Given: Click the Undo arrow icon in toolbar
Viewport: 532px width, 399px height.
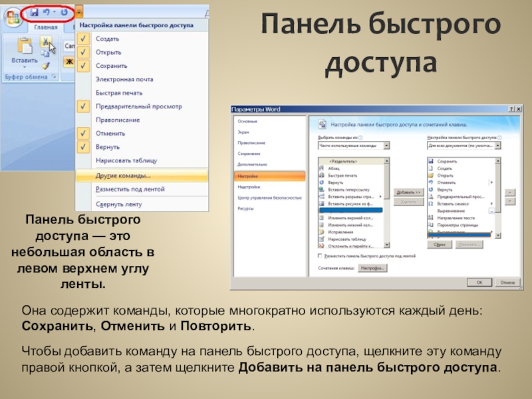Looking at the screenshot, I should click(47, 13).
